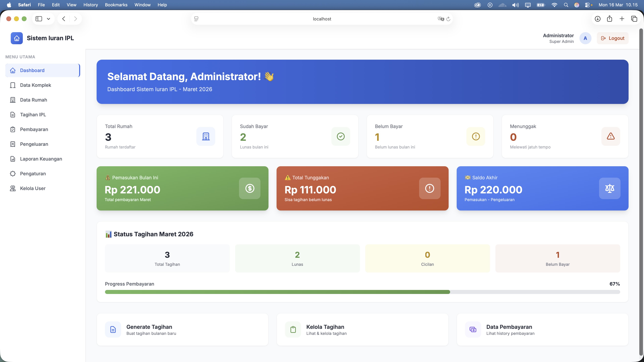This screenshot has width=644, height=362.
Task: Click the exclamation icon in Belum Bayar card
Action: (476, 136)
